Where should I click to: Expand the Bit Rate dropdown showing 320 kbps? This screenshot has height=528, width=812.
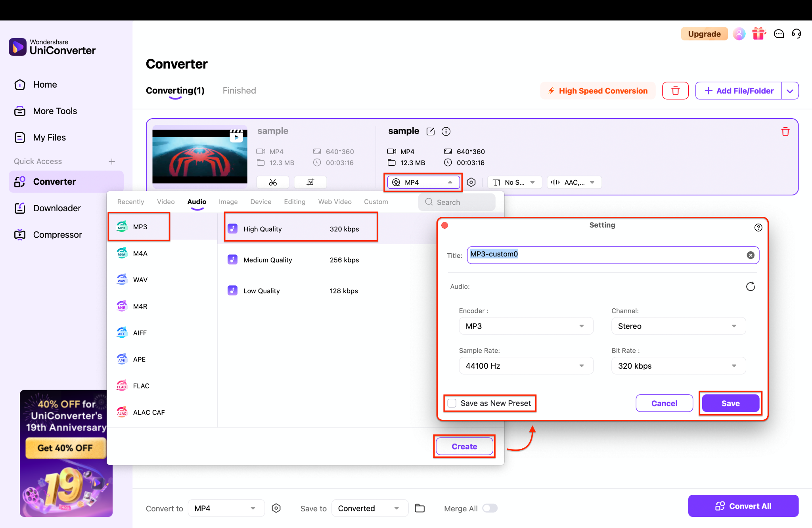(678, 365)
